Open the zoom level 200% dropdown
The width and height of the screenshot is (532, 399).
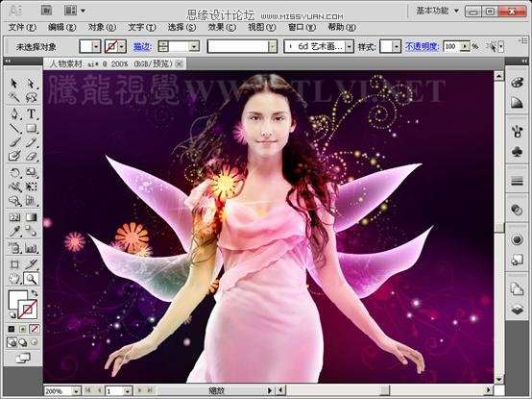[x=77, y=391]
